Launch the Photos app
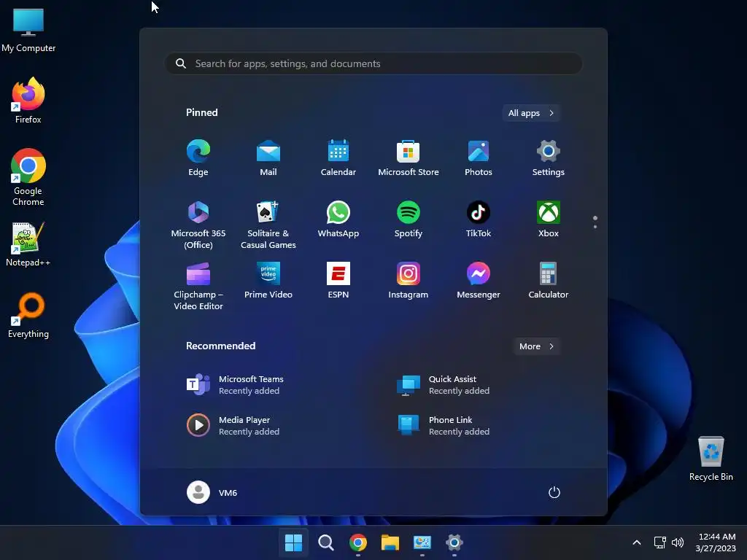The width and height of the screenshot is (747, 560). coord(479,158)
